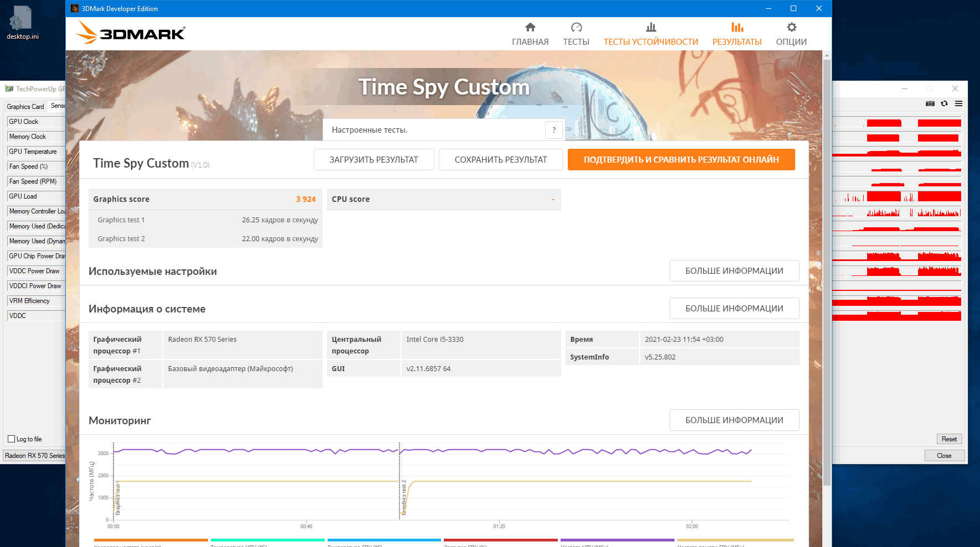This screenshot has width=980, height=547.
Task: Select Memory Clock sensor in GPU-Z
Action: 37,137
